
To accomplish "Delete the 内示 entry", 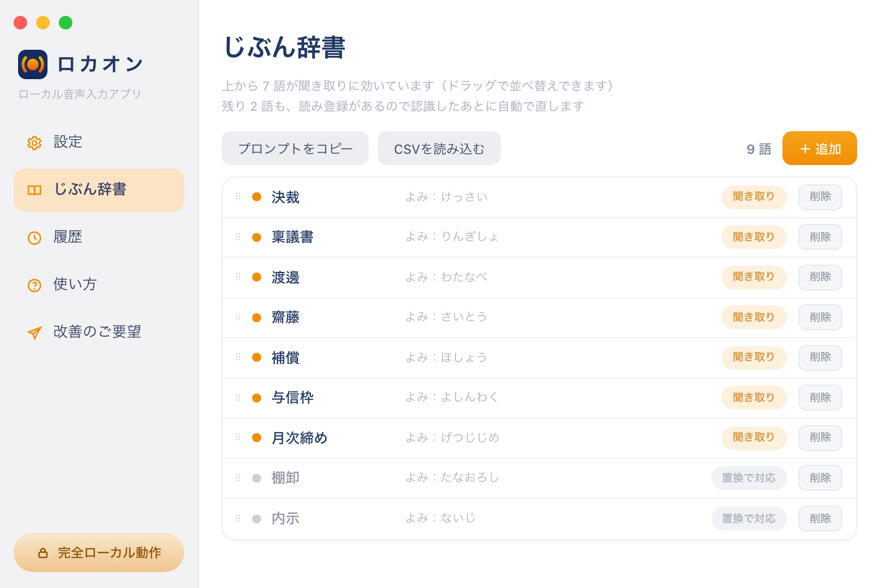I will [x=820, y=518].
